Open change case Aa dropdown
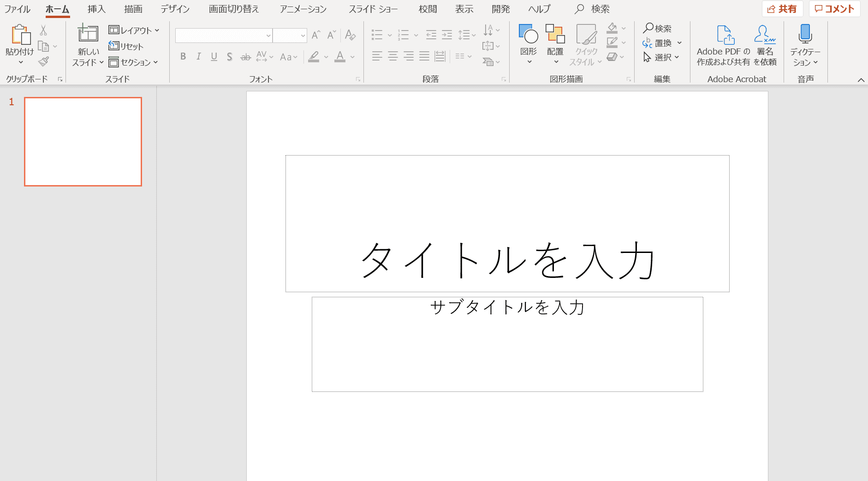Image resolution: width=868 pixels, height=481 pixels. click(289, 57)
